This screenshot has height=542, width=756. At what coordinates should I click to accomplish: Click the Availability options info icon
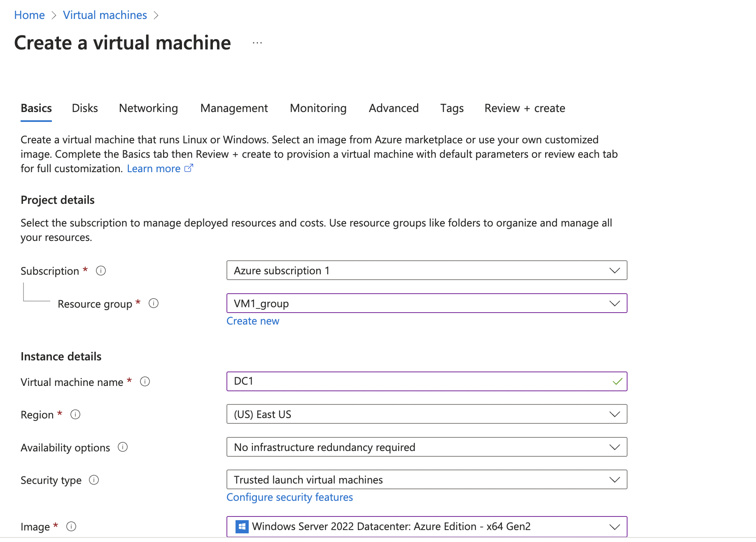click(x=123, y=447)
